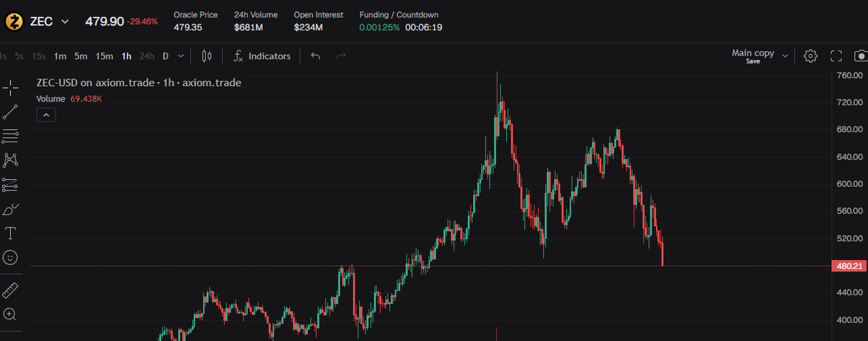
Task: Switch to the 1m timeframe
Action: 60,56
